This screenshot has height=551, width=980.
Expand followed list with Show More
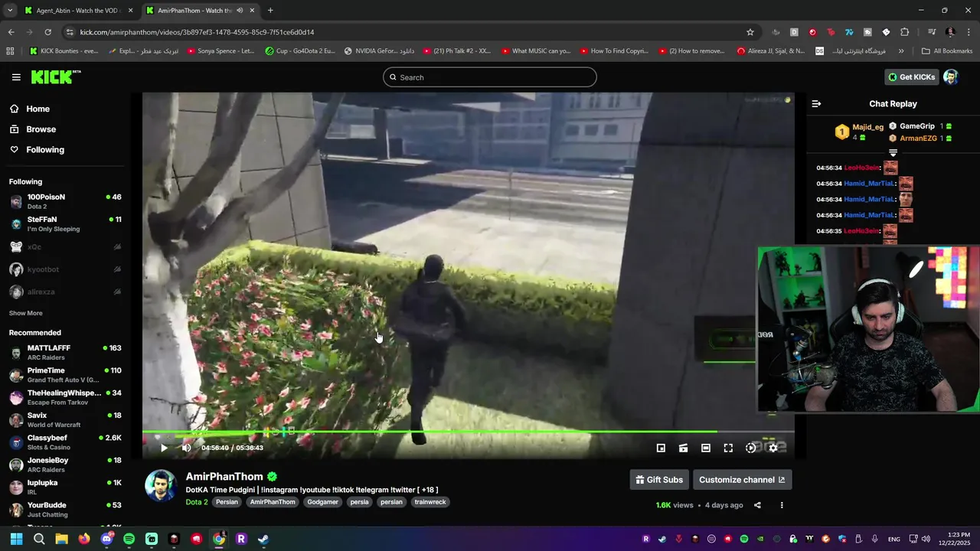tap(25, 313)
